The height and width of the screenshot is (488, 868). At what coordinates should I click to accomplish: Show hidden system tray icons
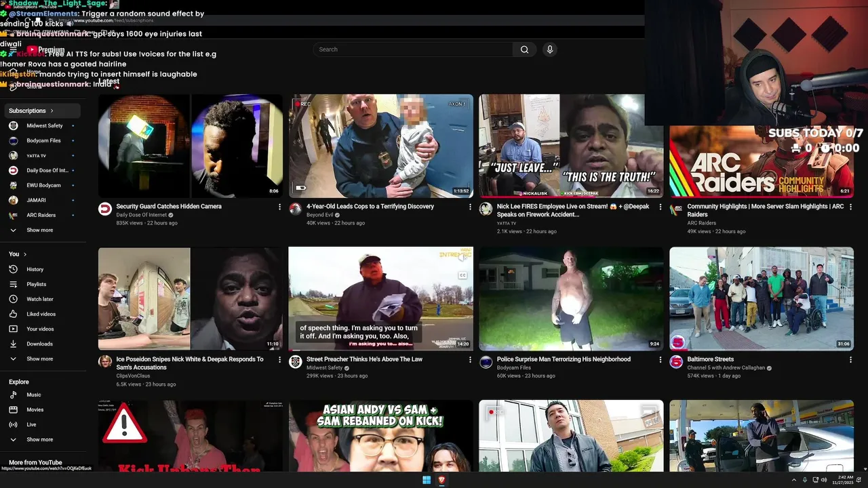pyautogui.click(x=794, y=480)
